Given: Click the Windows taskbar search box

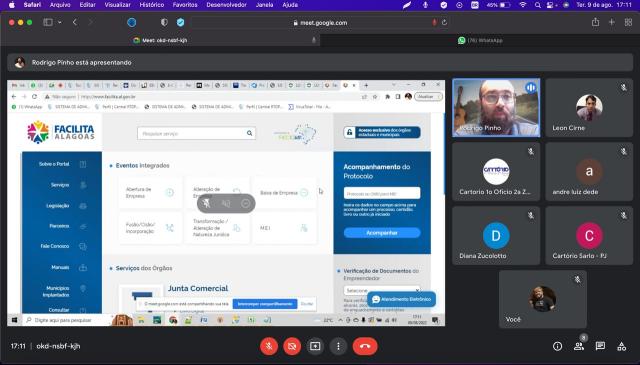Looking at the screenshot, I should click(x=66, y=320).
